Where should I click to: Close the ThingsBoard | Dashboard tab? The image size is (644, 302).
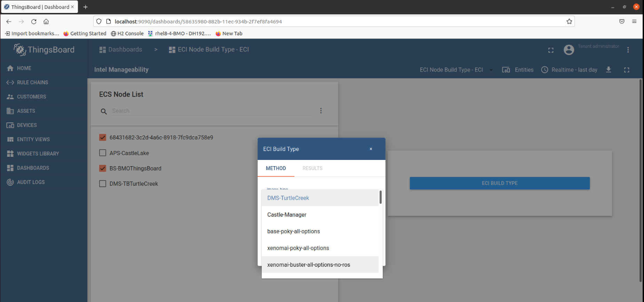click(72, 7)
